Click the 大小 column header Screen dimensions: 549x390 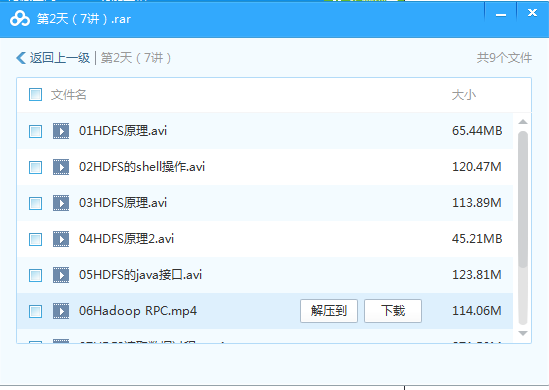pos(464,95)
